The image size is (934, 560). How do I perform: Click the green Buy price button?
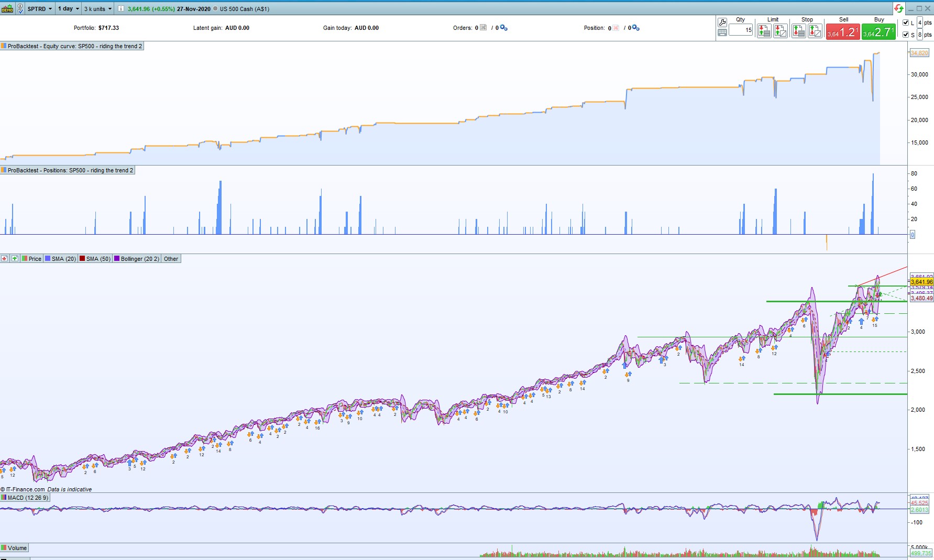click(x=878, y=32)
